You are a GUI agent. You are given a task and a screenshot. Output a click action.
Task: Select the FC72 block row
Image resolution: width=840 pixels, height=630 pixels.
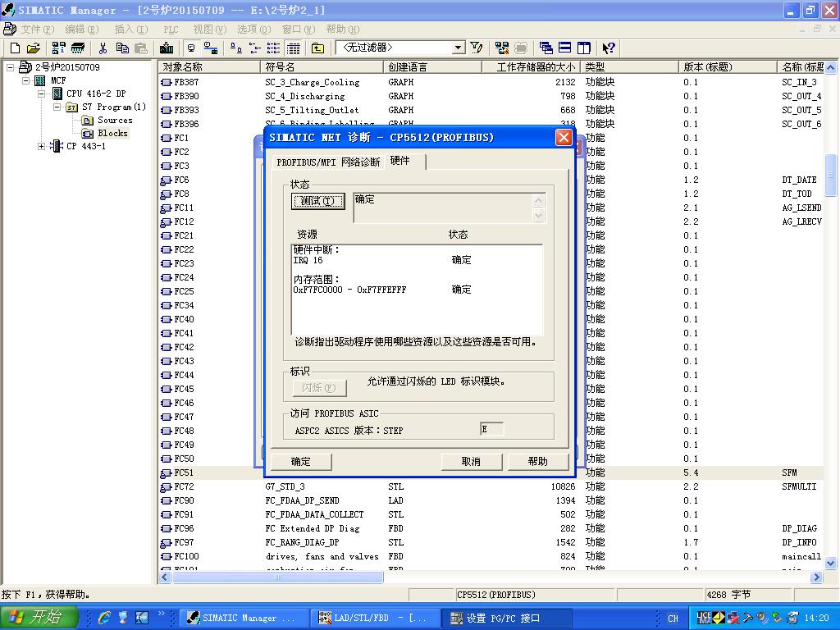click(x=491, y=487)
